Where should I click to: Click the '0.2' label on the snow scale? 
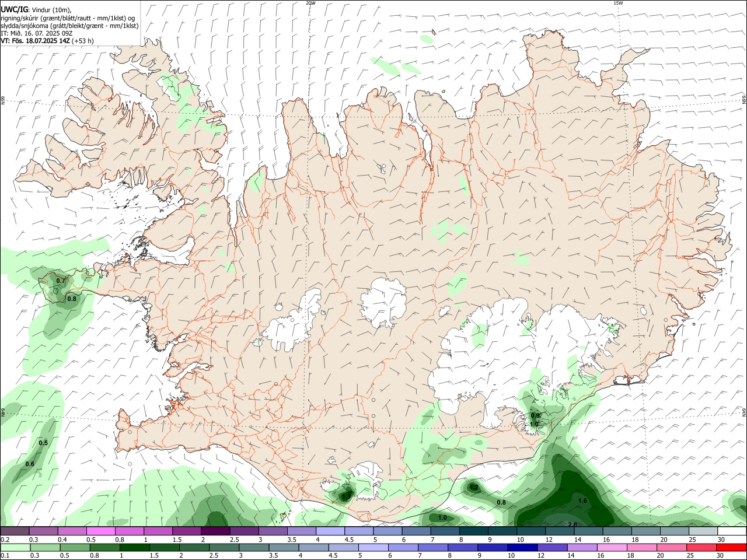(5, 540)
